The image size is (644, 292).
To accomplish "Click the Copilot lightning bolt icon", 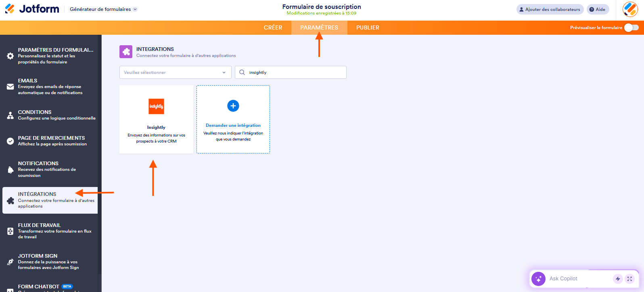I will coord(618,279).
